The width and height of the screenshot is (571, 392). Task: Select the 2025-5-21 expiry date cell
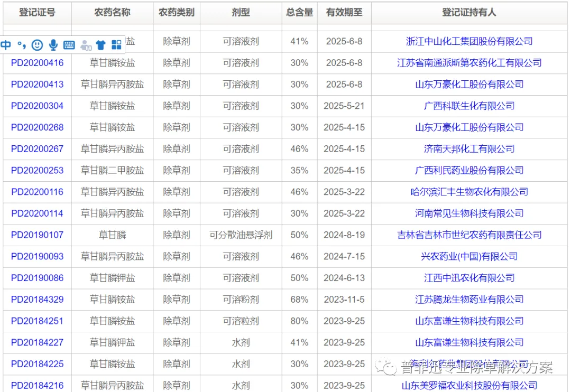tap(344, 106)
